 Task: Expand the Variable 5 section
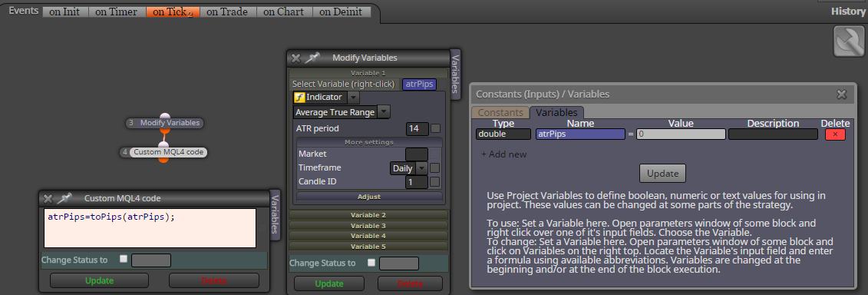[368, 247]
